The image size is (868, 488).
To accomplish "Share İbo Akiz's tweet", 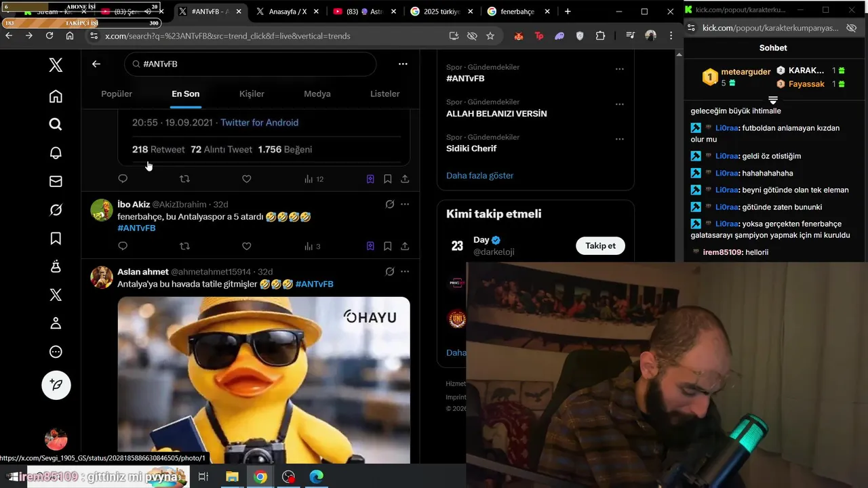I will coord(405,246).
